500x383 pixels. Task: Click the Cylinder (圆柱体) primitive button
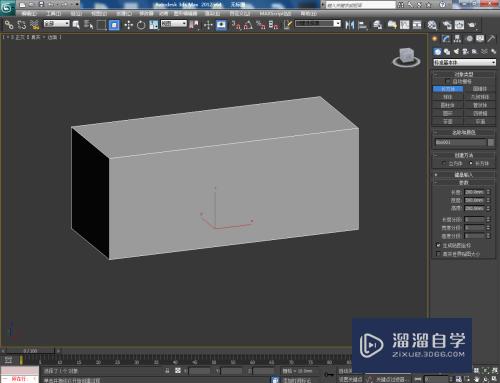pyautogui.click(x=448, y=105)
